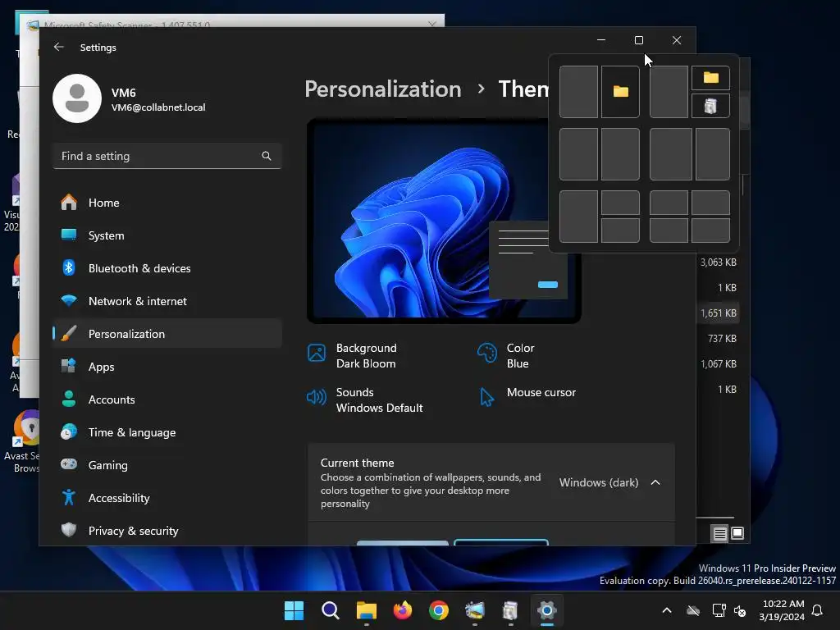
Task: Collapse the Current theme chevron
Action: pyautogui.click(x=655, y=482)
